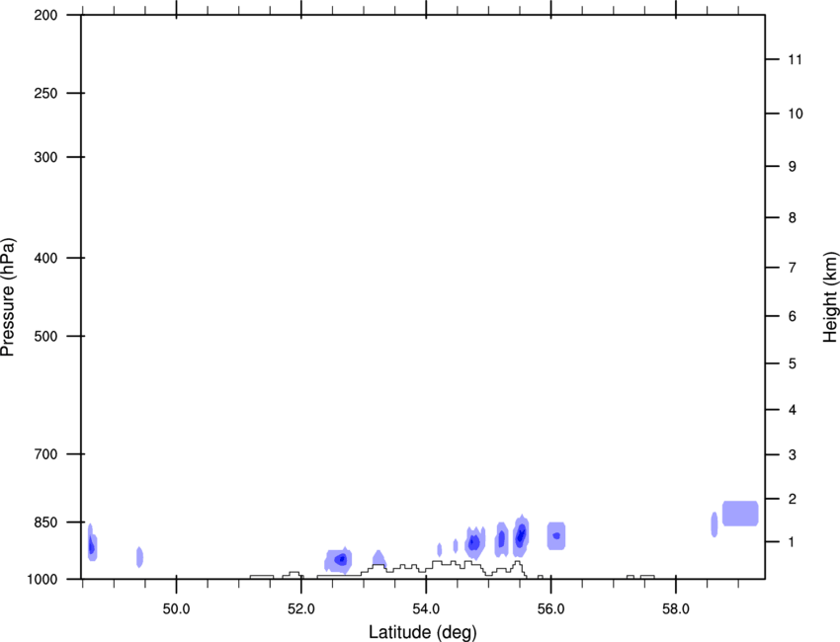Screen dimensions: 840x642
Task: Click the latitude label '56.0'
Action: pos(550,609)
